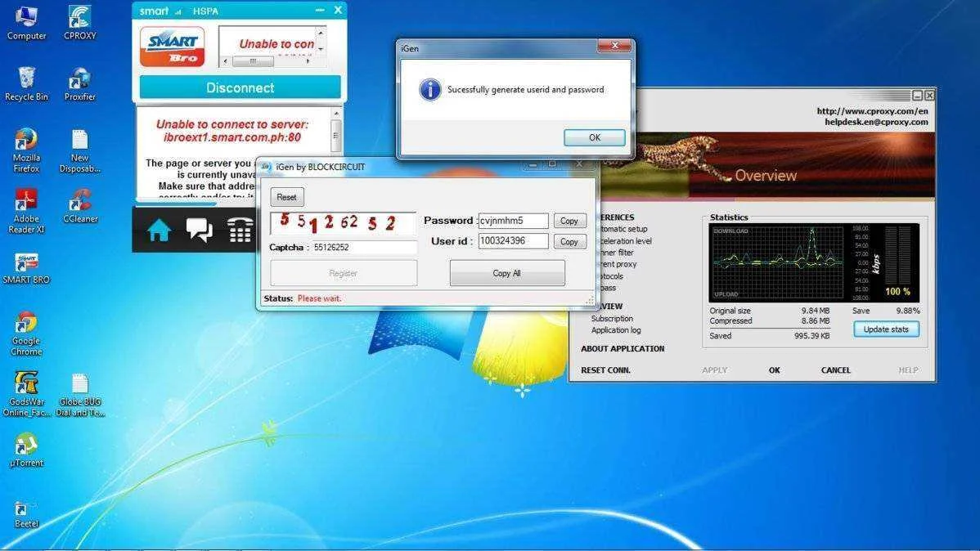This screenshot has height=551, width=980.
Task: Open the New Disposab... text file icon
Action: (80, 150)
